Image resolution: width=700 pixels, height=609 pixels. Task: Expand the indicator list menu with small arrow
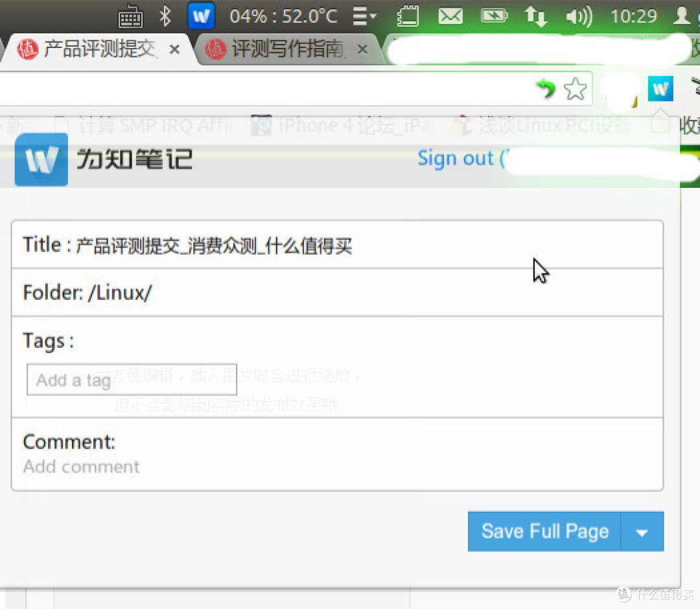(364, 16)
